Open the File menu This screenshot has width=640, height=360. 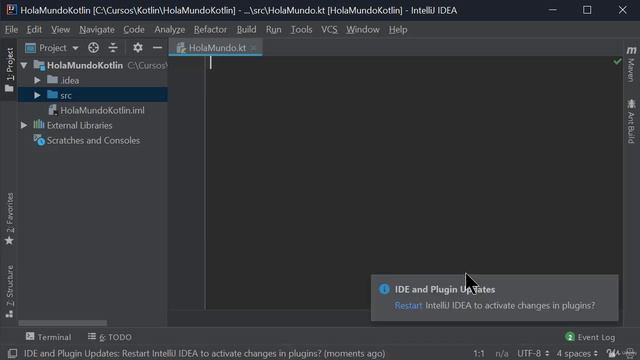[x=11, y=29]
